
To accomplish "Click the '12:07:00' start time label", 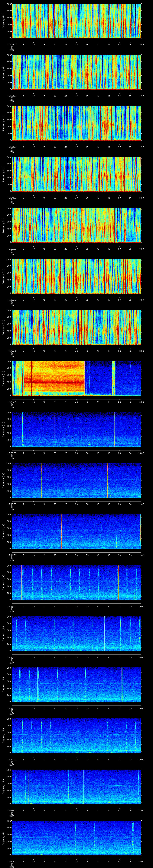I will [12, 351].
